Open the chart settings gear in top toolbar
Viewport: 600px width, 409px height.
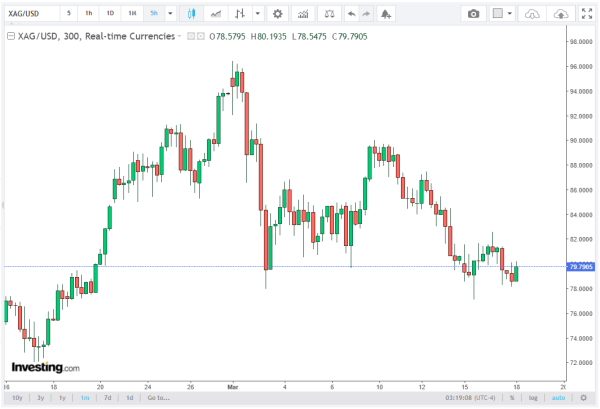point(277,14)
